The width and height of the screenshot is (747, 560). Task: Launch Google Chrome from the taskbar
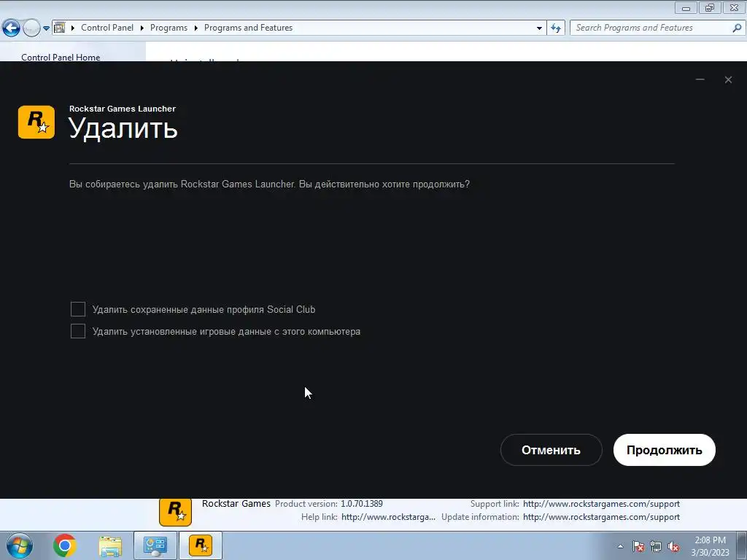(x=65, y=545)
